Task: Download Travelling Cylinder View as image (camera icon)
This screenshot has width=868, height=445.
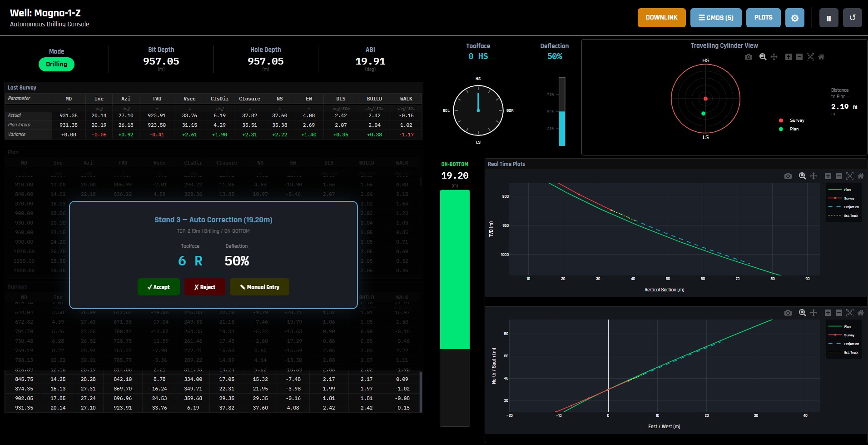Action: pos(749,57)
